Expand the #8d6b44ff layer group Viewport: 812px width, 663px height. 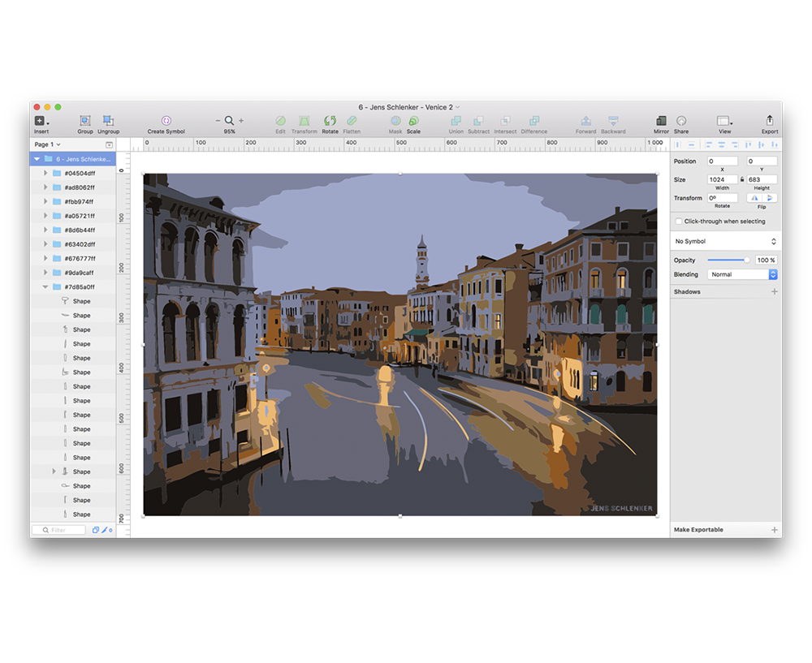(x=45, y=230)
